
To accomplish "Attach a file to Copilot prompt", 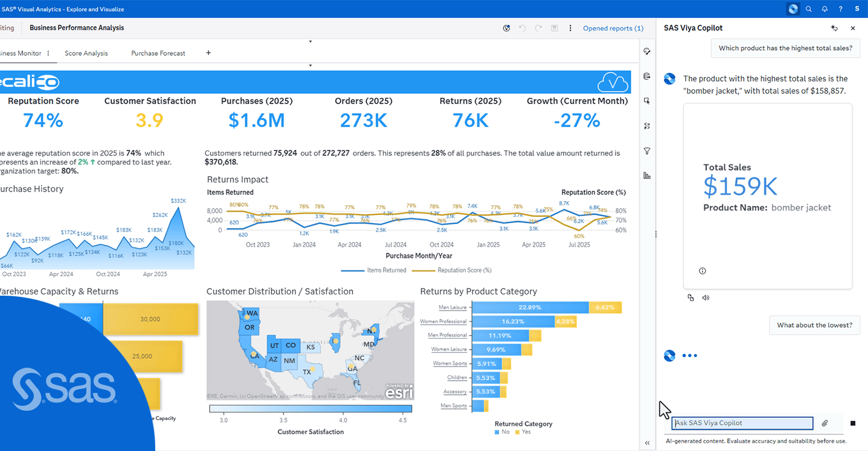I will 825,423.
